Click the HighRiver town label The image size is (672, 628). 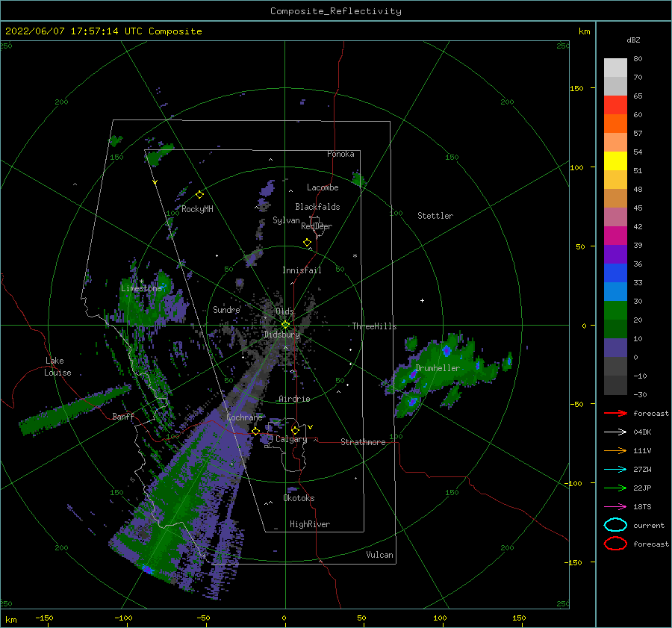pyautogui.click(x=310, y=524)
